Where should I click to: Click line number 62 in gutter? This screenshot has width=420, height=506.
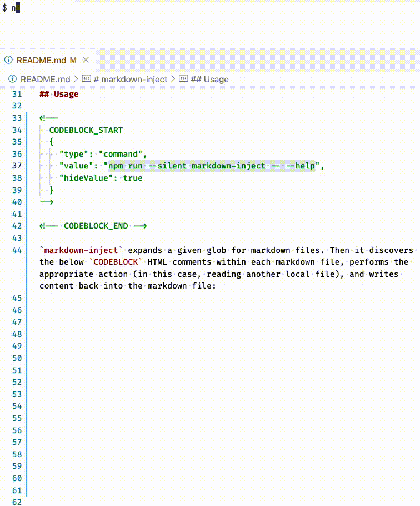(17, 502)
